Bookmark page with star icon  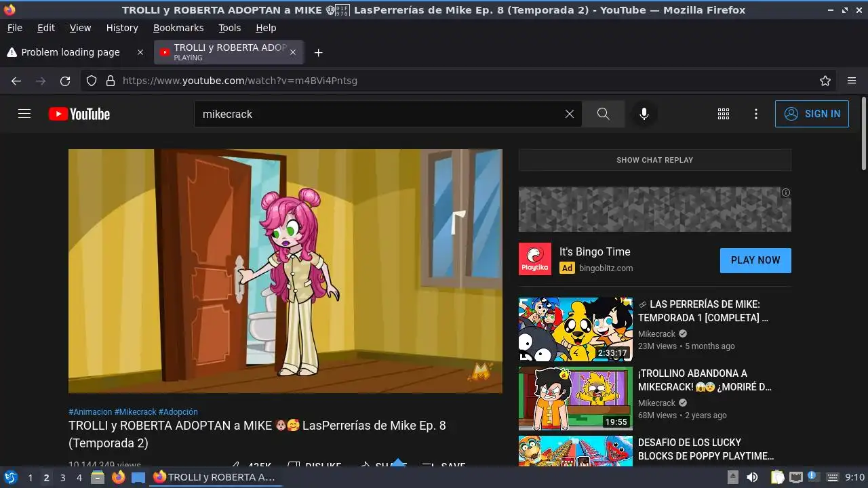[x=825, y=81]
